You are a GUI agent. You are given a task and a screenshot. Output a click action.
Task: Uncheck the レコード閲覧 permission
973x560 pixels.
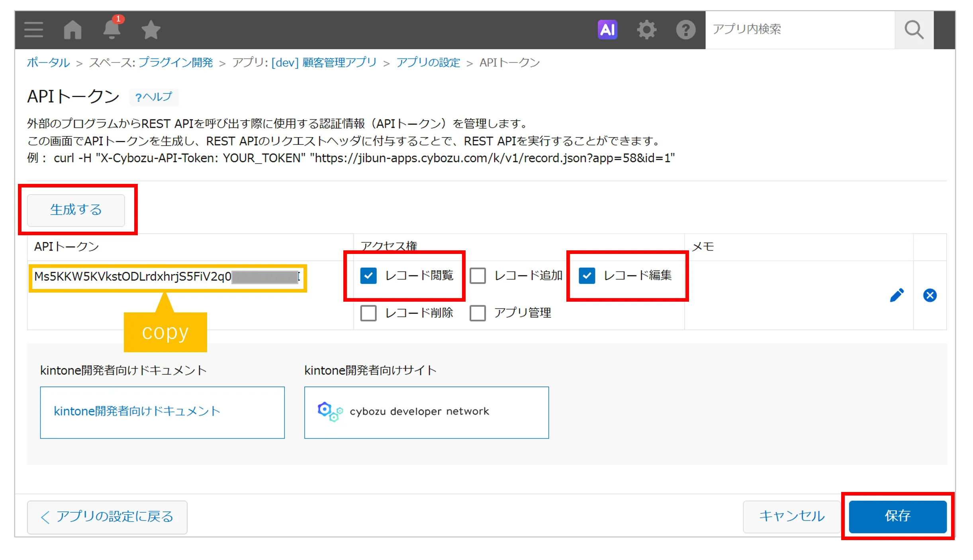pyautogui.click(x=368, y=275)
